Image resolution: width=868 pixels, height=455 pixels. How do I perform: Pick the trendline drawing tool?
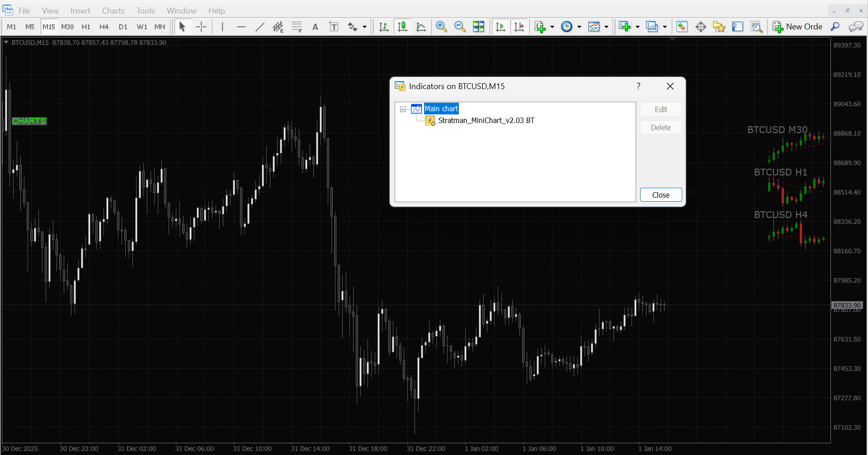tap(259, 27)
